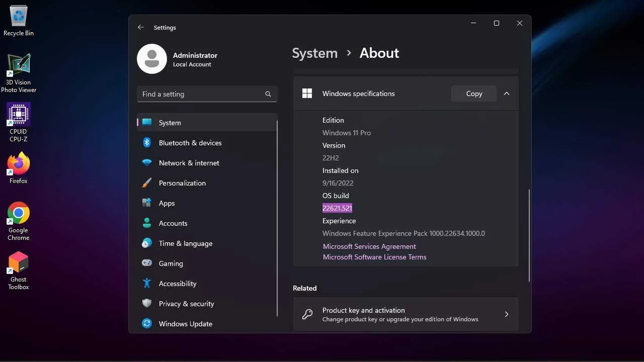
Task: Click the About page vertical scrollbar
Action: pyautogui.click(x=529, y=235)
